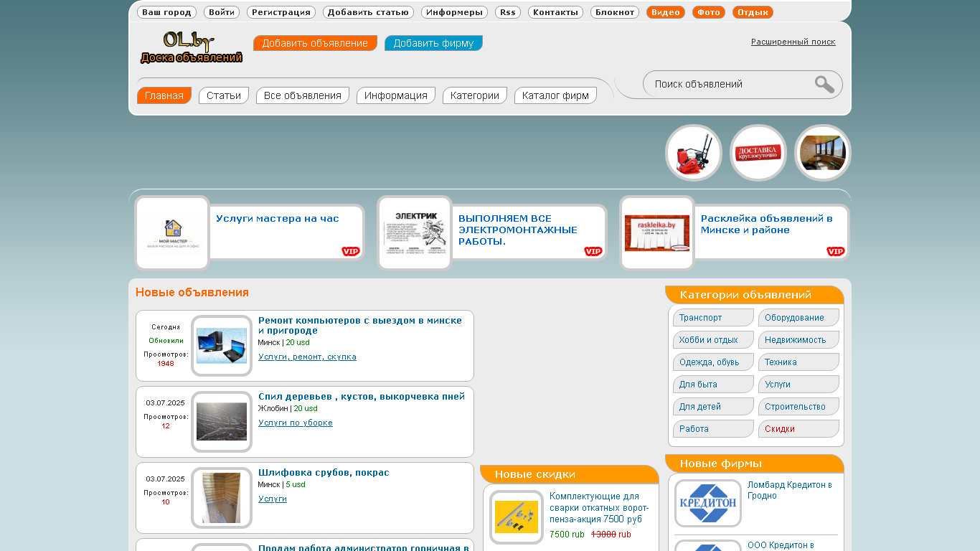Image resolution: width=980 pixels, height=551 pixels.
Task: Open Блокнот in the top bar
Action: coord(615,12)
